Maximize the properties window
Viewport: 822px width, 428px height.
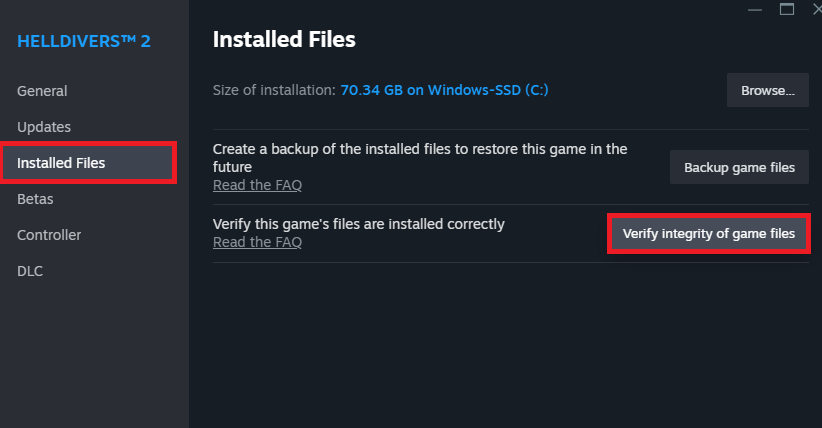(786, 9)
